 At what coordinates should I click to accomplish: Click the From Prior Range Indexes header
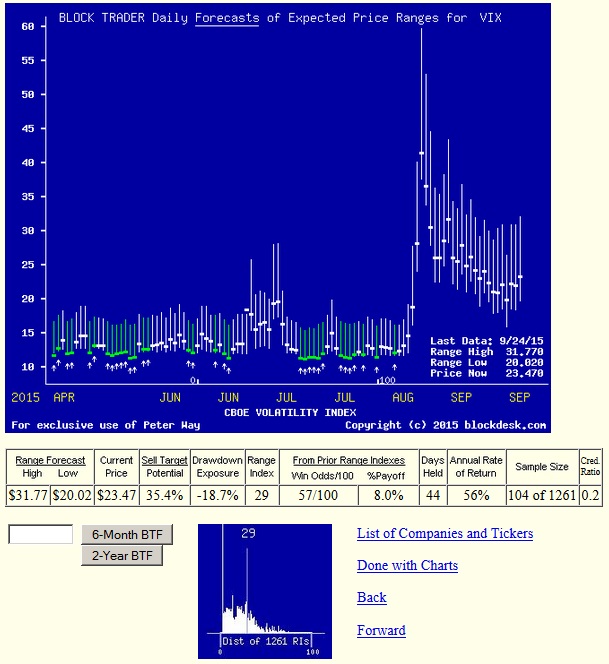[349, 460]
